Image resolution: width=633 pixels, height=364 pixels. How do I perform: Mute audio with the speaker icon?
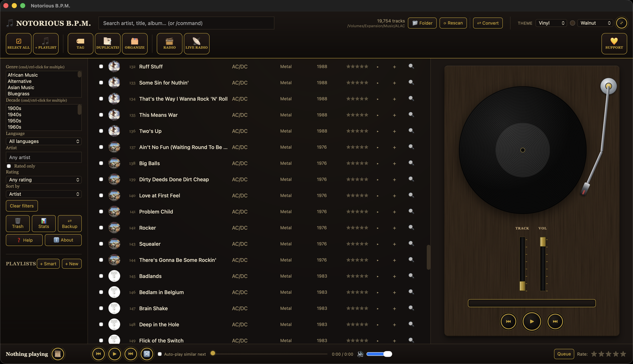point(361,354)
